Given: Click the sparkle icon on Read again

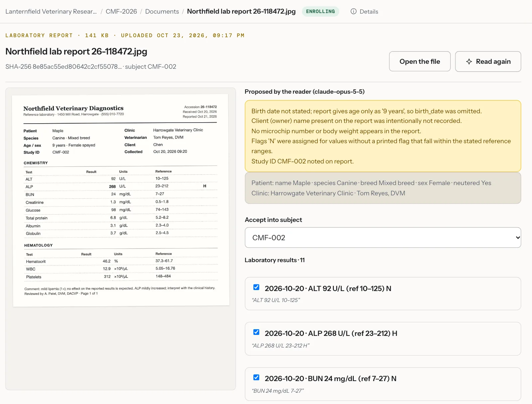Looking at the screenshot, I should (x=469, y=61).
